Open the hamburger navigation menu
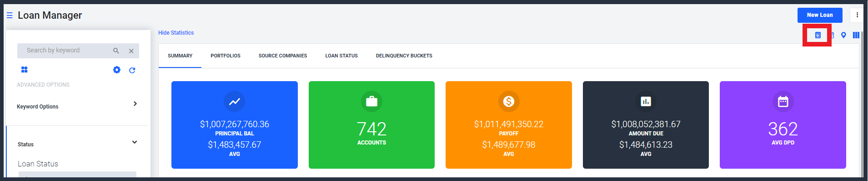 click(10, 16)
